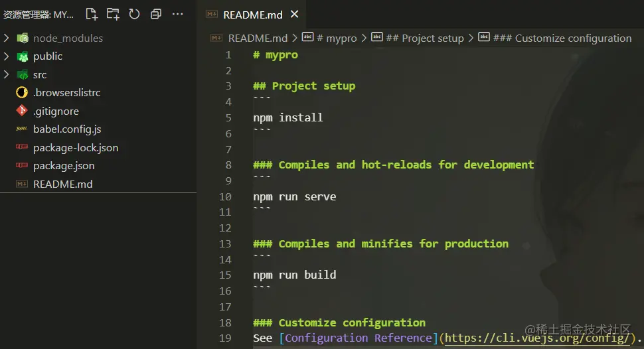Image resolution: width=644 pixels, height=349 pixels.
Task: Select the public folder name
Action: pos(48,56)
